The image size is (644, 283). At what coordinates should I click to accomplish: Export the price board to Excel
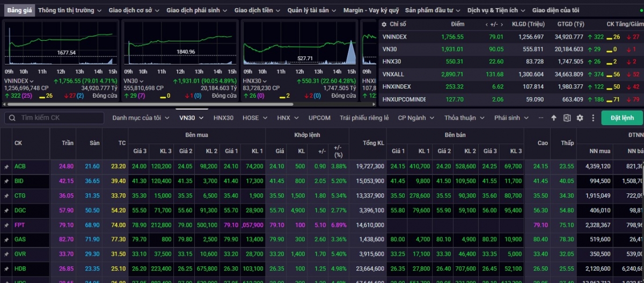(567, 118)
